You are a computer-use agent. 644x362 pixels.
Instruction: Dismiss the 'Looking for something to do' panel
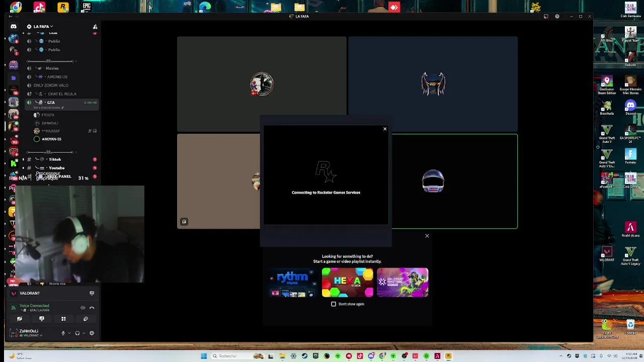pos(427,236)
